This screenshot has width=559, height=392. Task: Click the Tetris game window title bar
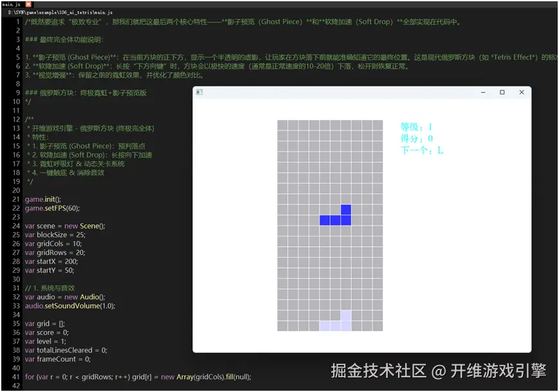(x=354, y=92)
